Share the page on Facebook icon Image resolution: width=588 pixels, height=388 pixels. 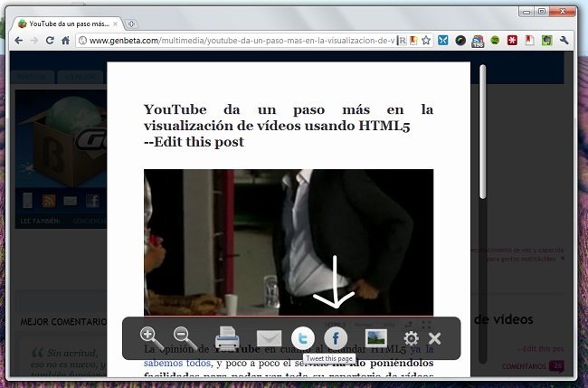point(336,338)
